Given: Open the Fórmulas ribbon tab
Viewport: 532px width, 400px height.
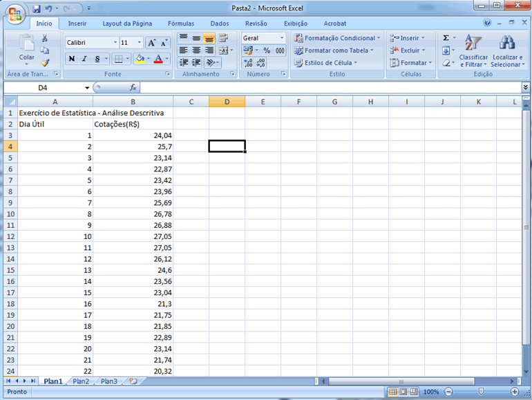Looking at the screenshot, I should [180, 23].
